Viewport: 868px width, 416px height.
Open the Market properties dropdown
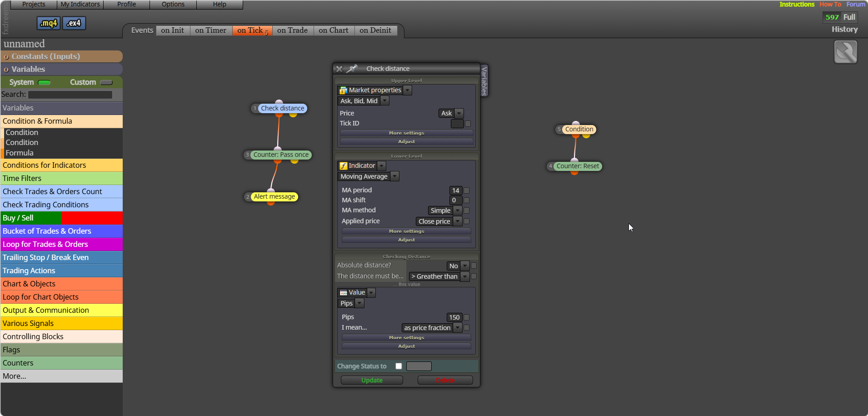coord(408,90)
